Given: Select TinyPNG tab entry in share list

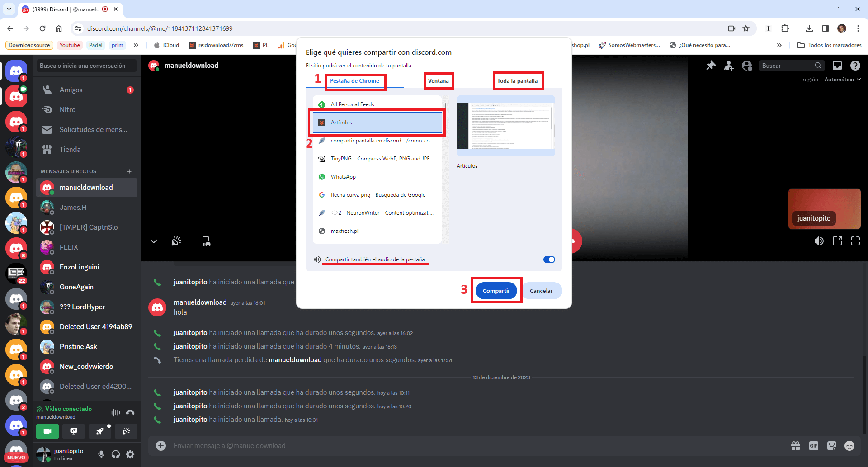Looking at the screenshot, I should pyautogui.click(x=377, y=159).
